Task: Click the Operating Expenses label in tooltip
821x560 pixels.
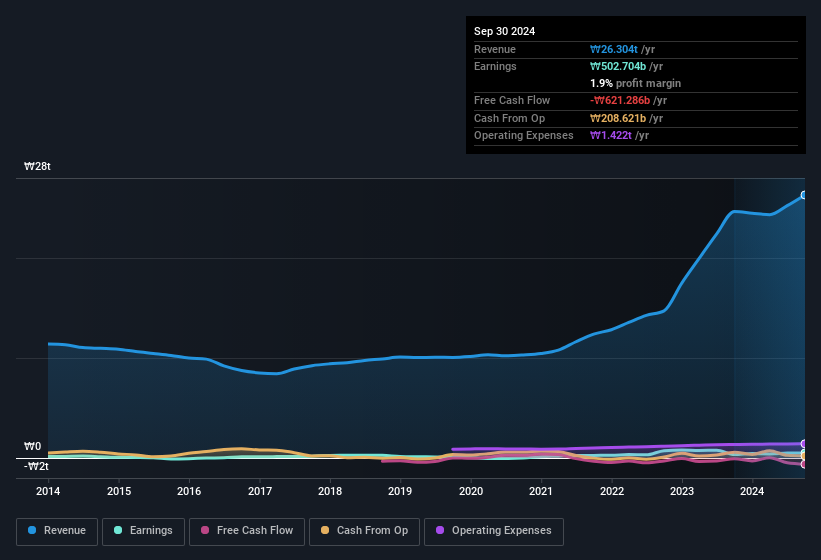Action: [x=524, y=135]
